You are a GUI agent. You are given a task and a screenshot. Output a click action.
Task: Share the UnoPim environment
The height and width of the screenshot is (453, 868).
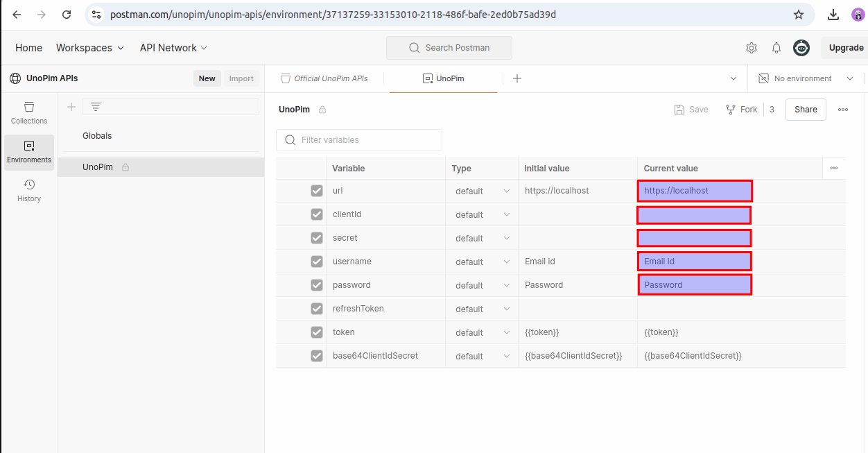pyautogui.click(x=806, y=110)
